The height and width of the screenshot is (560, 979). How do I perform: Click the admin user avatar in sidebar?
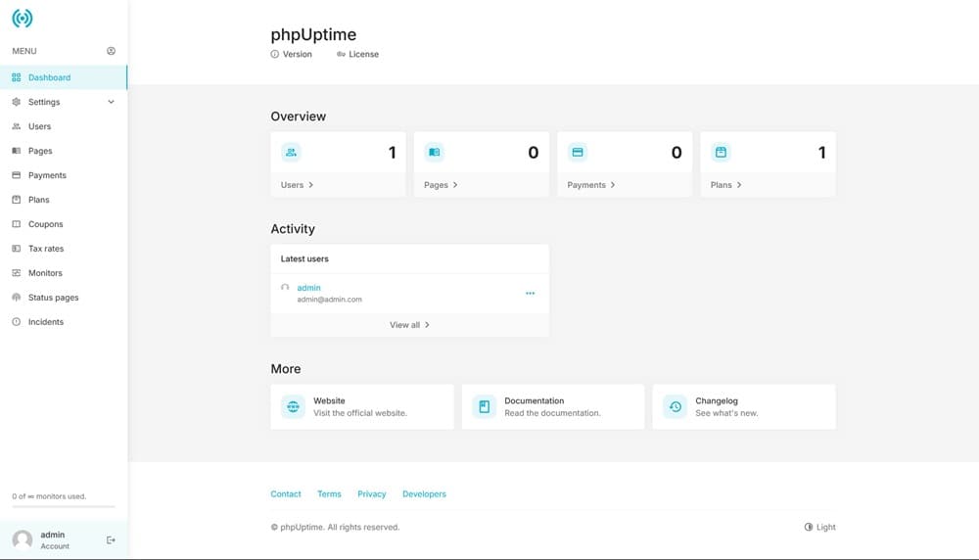(23, 539)
